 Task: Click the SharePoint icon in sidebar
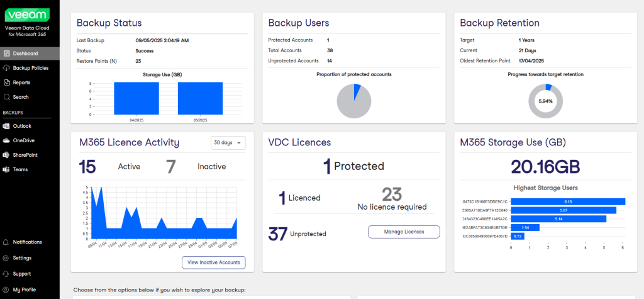pos(6,155)
